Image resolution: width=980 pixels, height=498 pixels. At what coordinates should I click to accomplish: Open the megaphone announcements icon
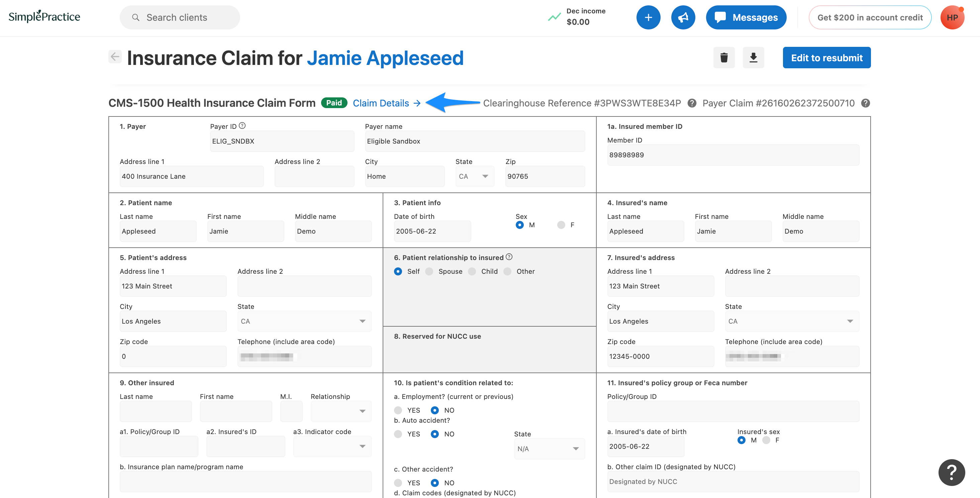[x=683, y=17]
